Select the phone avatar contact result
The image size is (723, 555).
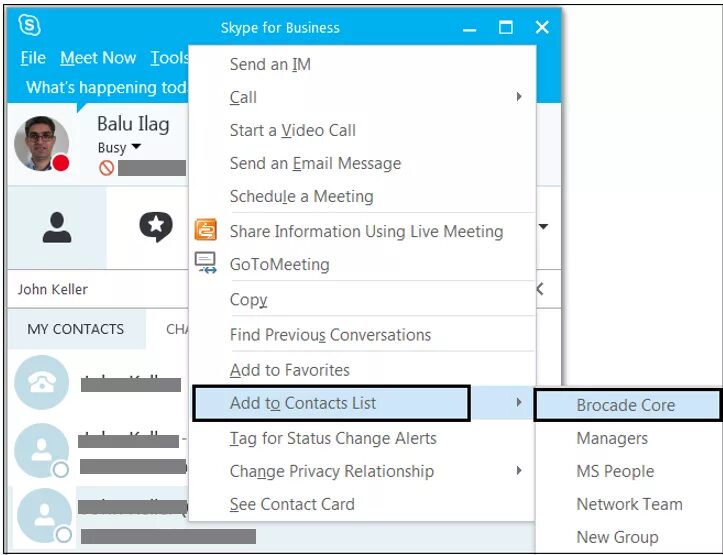(x=41, y=382)
